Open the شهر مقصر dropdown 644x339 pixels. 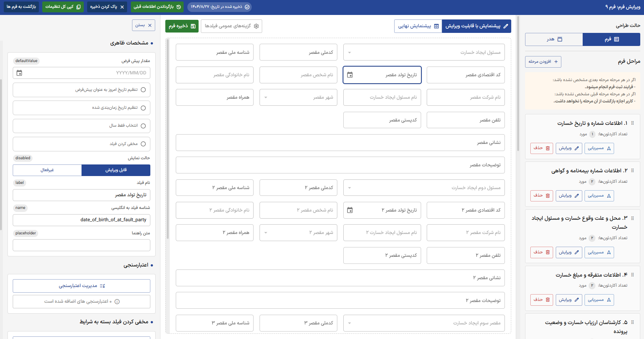point(266,97)
